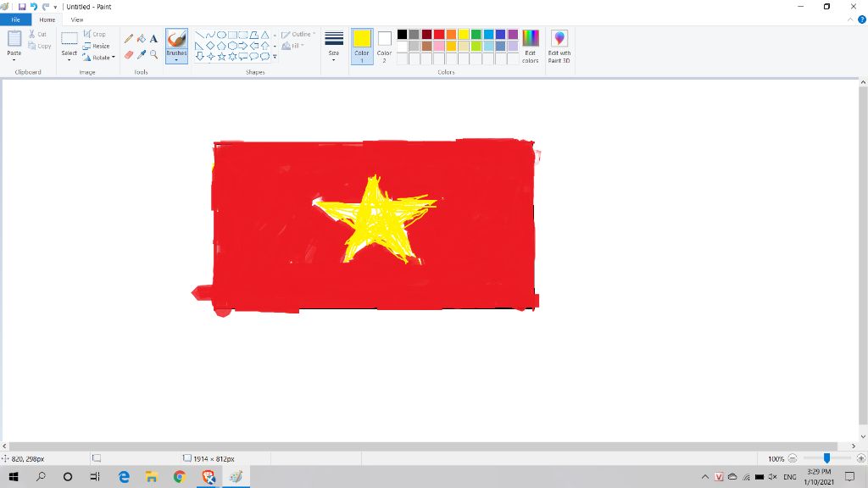
Task: Choose the Diamond shape
Action: click(210, 46)
